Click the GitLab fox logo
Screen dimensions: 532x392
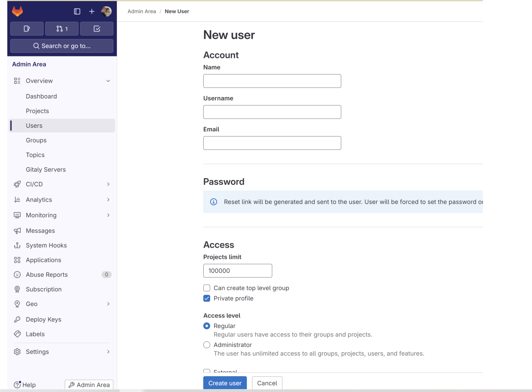point(17,11)
